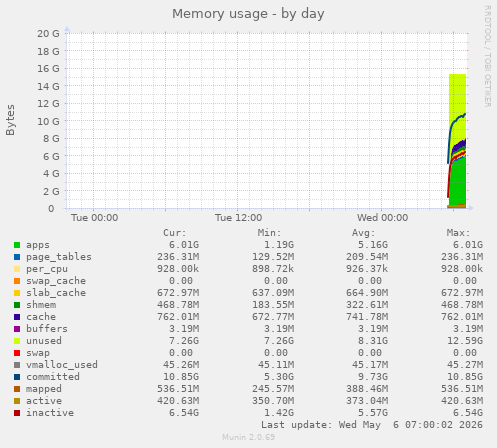Click apps minimum value 1.19G
This screenshot has height=448, width=497.
click(279, 245)
